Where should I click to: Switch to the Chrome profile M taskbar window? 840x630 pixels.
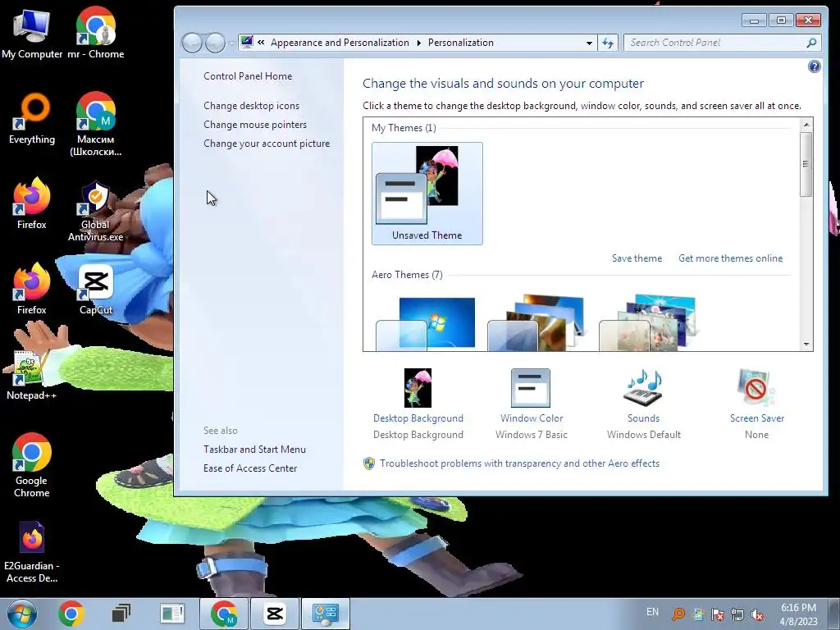(x=223, y=614)
